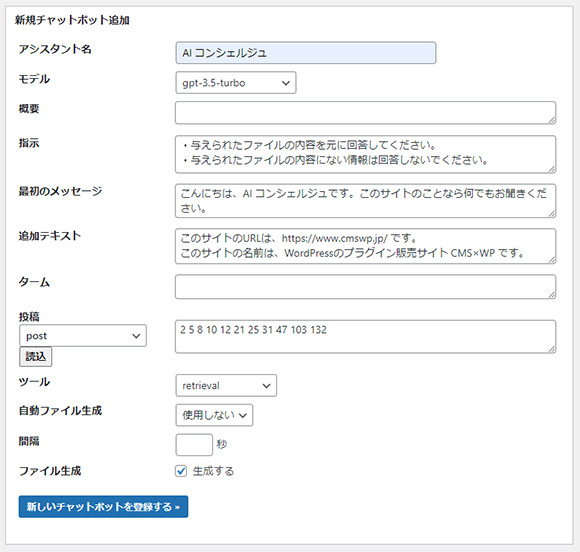The image size is (580, 552).
Task: Click the 秒 unit text
Action: tap(222, 444)
